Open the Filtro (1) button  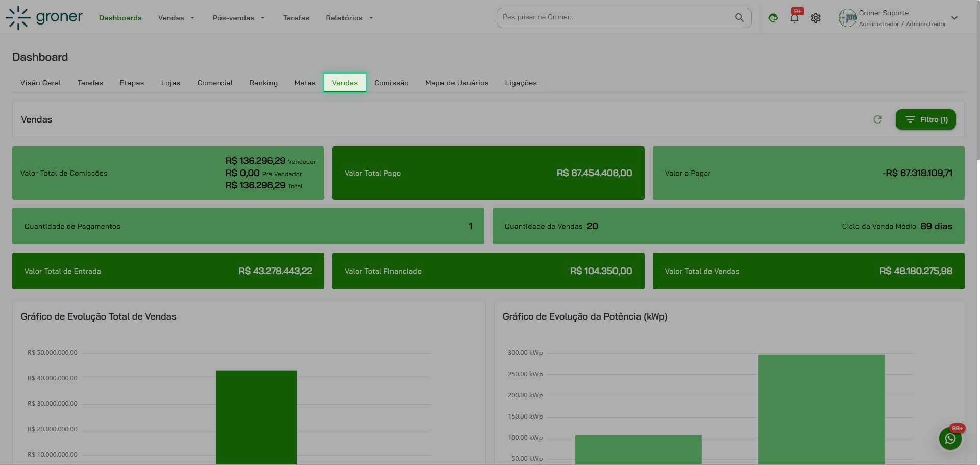pyautogui.click(x=925, y=119)
